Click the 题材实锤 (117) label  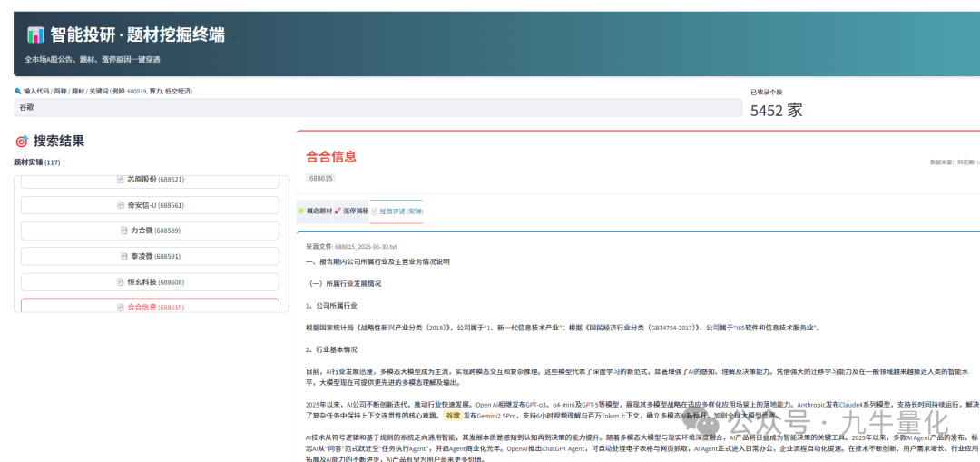pyautogui.click(x=37, y=162)
